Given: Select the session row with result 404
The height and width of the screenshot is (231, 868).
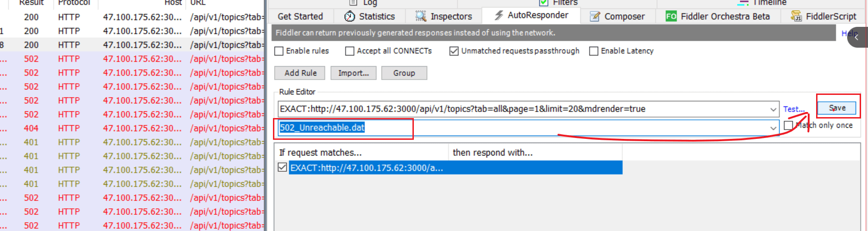Looking at the screenshot, I should click(x=132, y=128).
